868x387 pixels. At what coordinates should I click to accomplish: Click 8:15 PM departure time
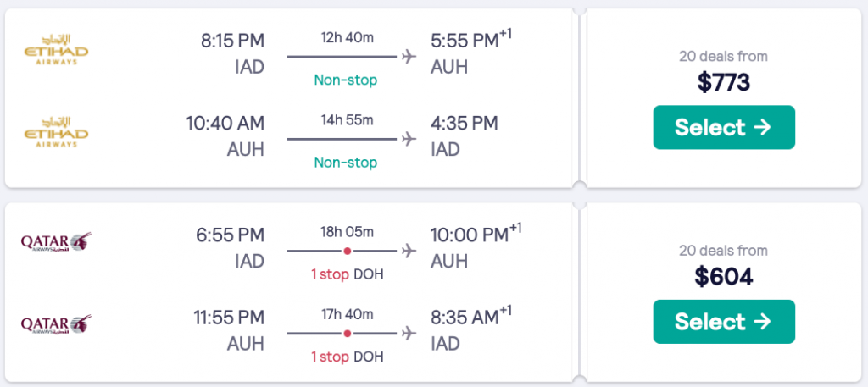pyautogui.click(x=232, y=41)
